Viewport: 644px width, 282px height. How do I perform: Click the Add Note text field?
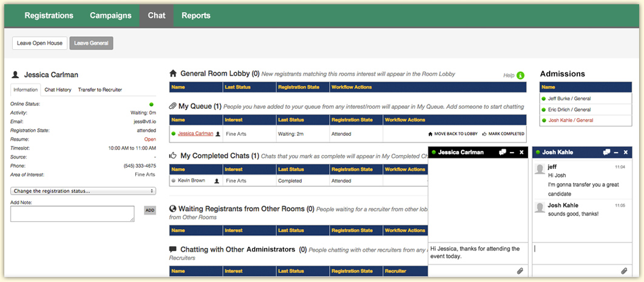pos(72,213)
